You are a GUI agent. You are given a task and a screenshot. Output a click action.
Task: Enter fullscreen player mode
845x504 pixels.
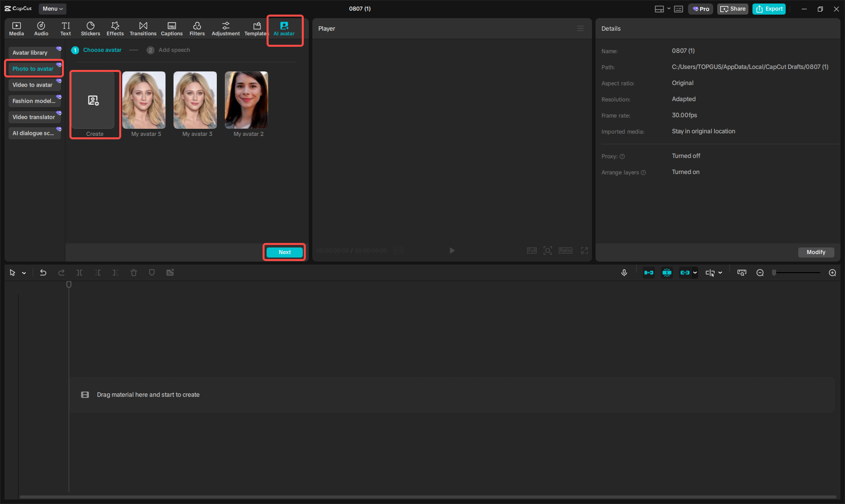(584, 250)
